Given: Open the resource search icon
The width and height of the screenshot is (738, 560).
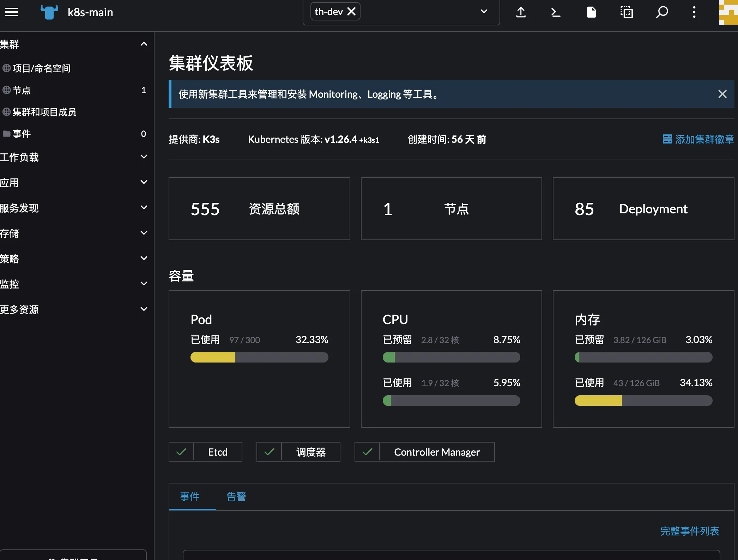Looking at the screenshot, I should [x=662, y=12].
